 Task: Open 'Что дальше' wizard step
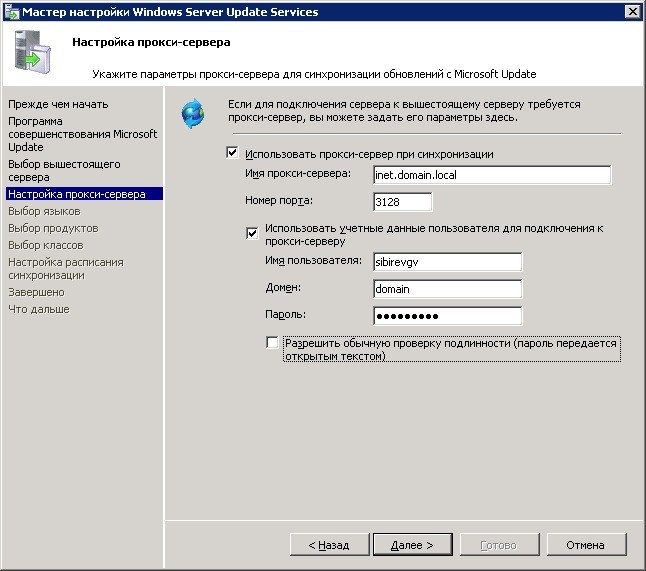[x=39, y=309]
